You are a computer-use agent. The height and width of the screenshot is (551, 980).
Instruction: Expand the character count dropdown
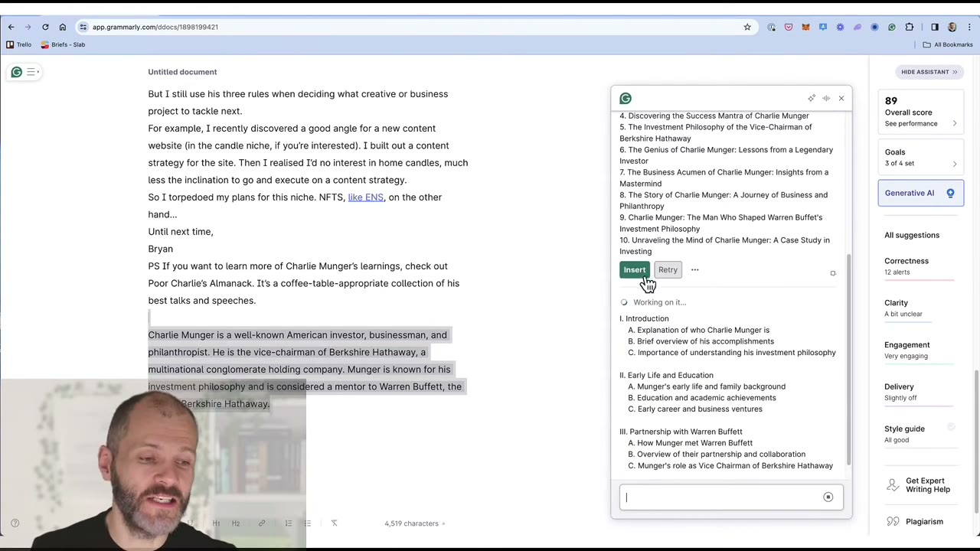(414, 523)
